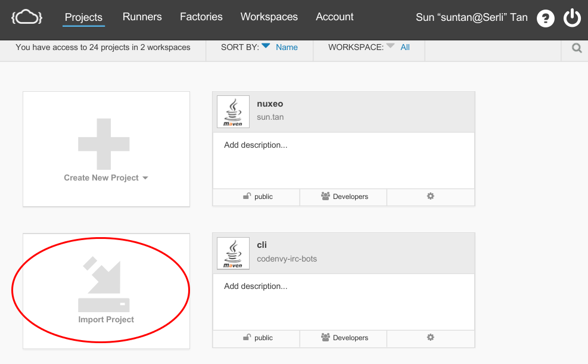Toggle sort direction arrow next to SORT BY
The width and height of the screenshot is (588, 364).
tap(266, 46)
